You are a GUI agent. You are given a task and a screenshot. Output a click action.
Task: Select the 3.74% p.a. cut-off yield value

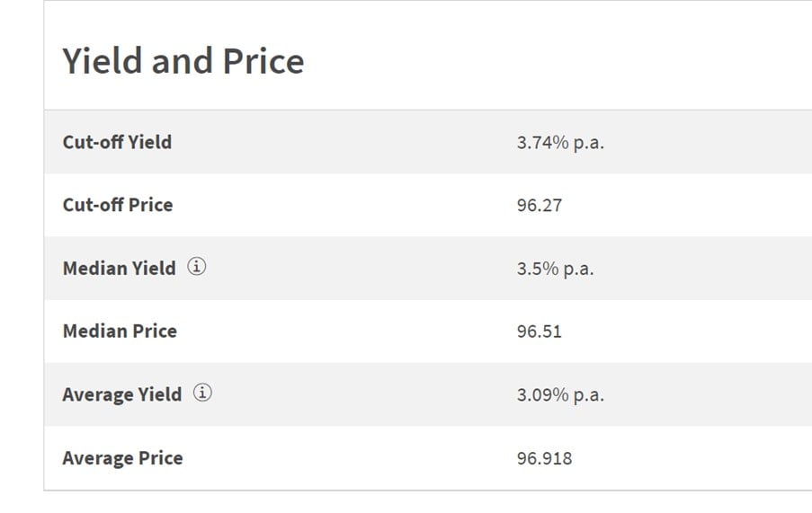pyautogui.click(x=560, y=143)
